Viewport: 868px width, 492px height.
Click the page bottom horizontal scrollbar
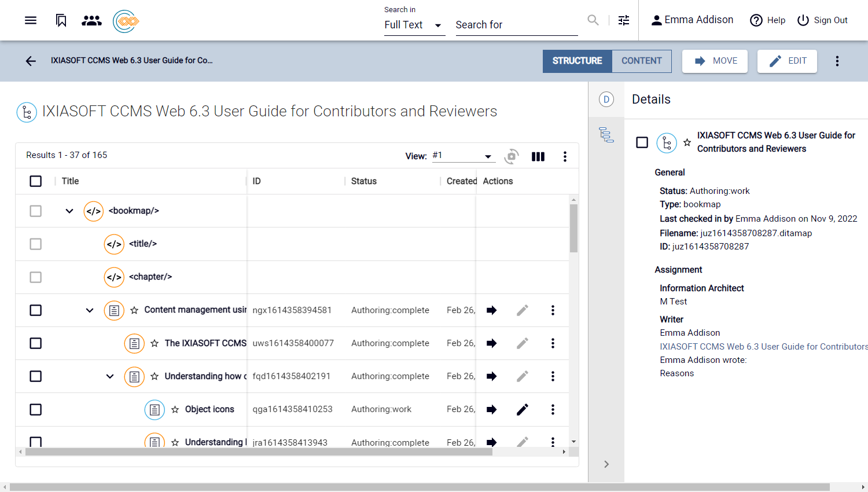point(420,487)
